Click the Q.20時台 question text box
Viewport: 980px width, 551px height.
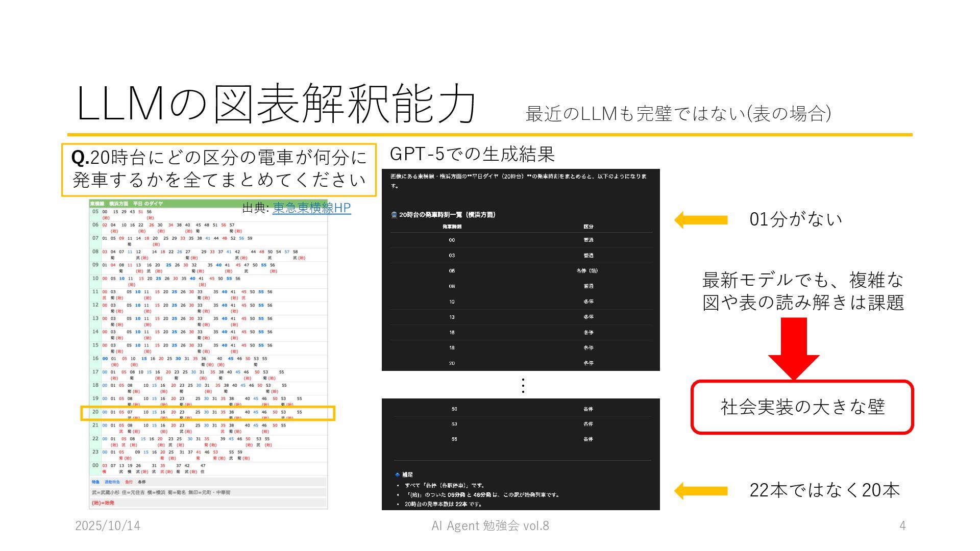pos(219,169)
